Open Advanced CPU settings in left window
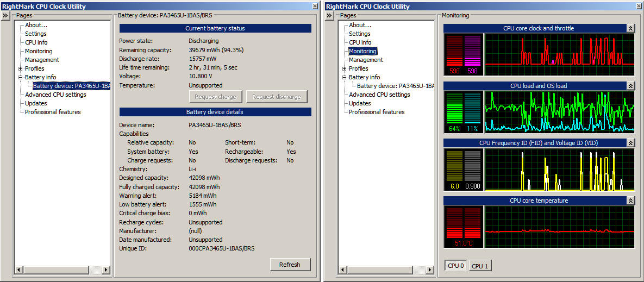This screenshot has height=282, width=644. [x=55, y=95]
